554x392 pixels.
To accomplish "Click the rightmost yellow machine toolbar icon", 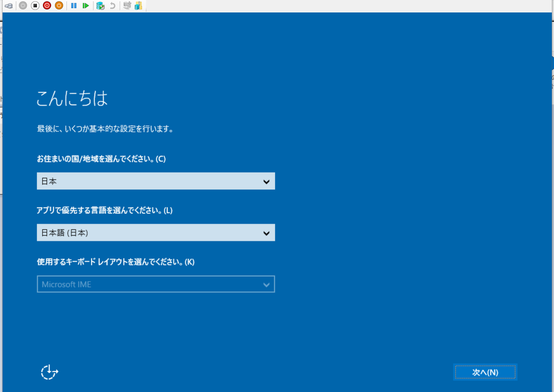I will tap(138, 6).
